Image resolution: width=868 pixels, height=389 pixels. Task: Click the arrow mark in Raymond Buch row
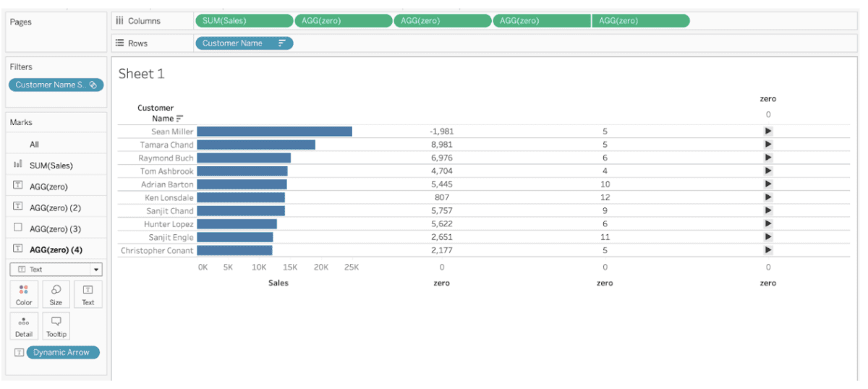[x=768, y=158]
